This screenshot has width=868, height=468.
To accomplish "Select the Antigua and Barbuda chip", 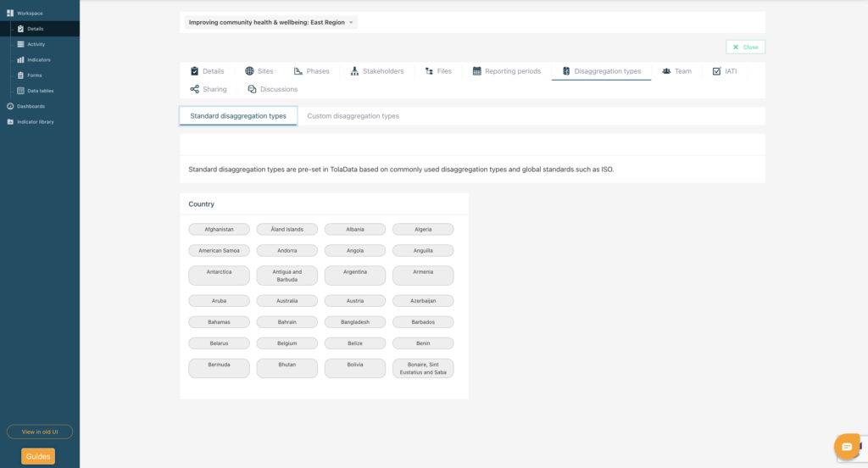I will (287, 276).
